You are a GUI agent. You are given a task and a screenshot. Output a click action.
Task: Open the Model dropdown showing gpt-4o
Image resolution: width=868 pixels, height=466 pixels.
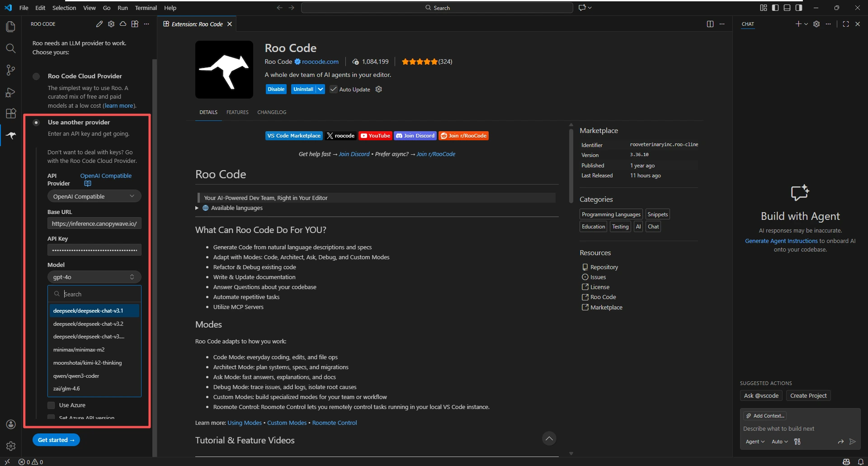click(94, 276)
